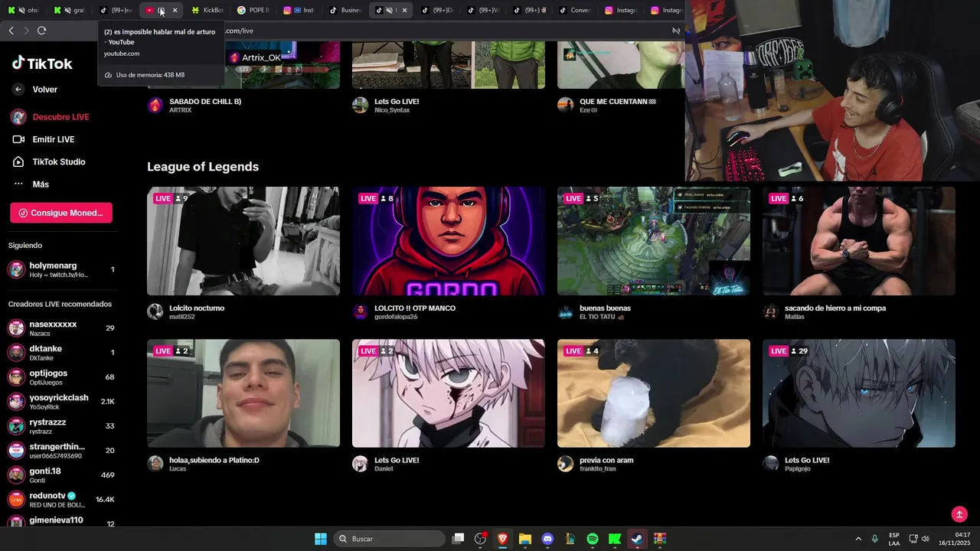Unmute the graf Kick tab audio icon
Image resolution: width=980 pixels, height=551 pixels.
coord(67,11)
